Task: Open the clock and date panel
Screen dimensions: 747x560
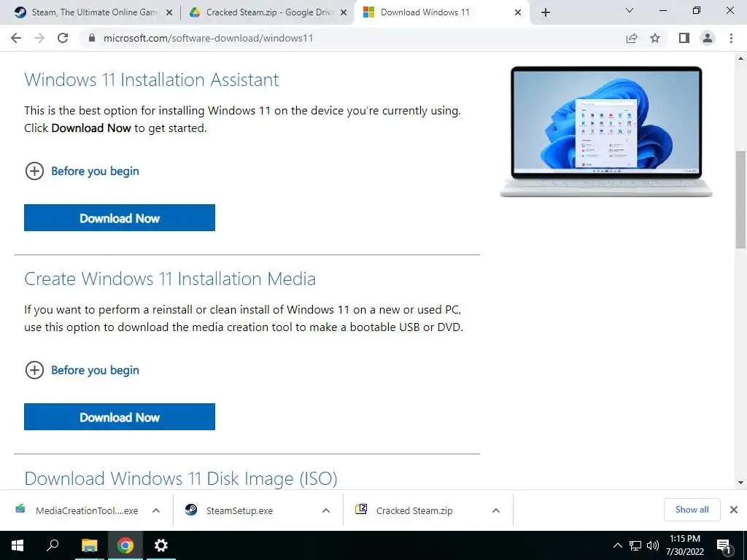Action: [x=685, y=545]
